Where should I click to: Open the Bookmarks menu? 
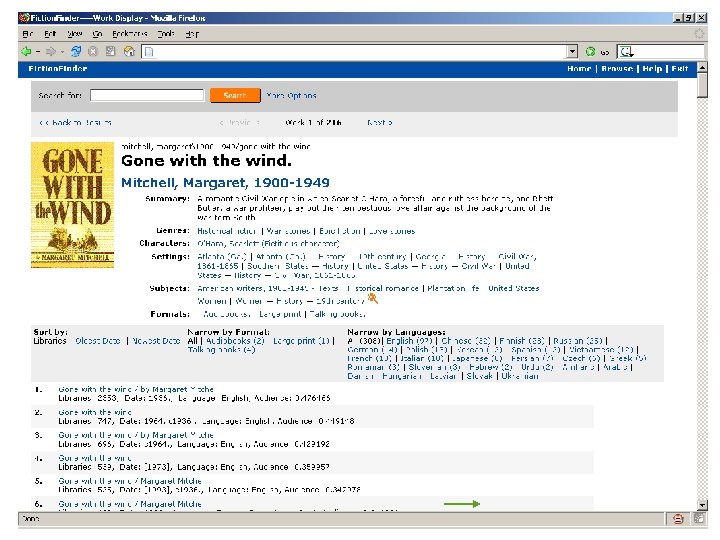(129, 34)
